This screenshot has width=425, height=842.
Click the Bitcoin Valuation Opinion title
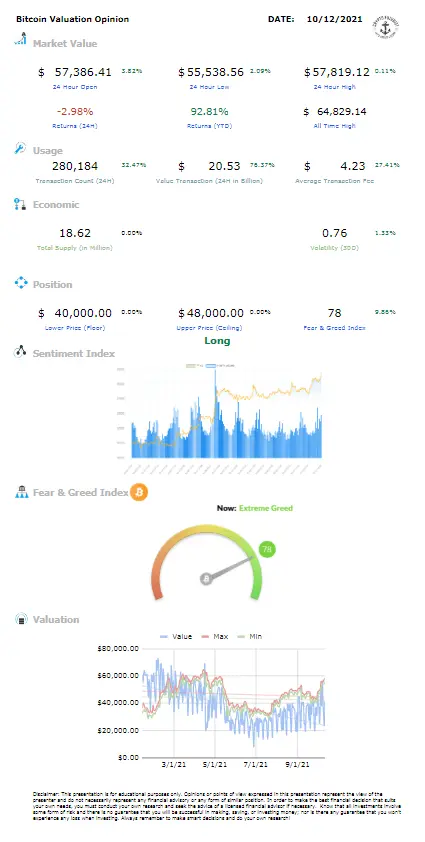coord(73,19)
